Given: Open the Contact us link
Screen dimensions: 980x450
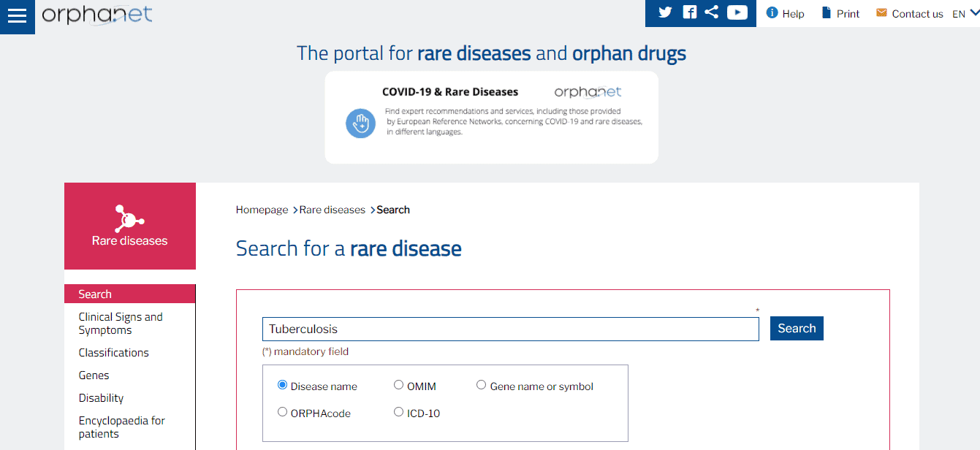Looking at the screenshot, I should pyautogui.click(x=918, y=14).
